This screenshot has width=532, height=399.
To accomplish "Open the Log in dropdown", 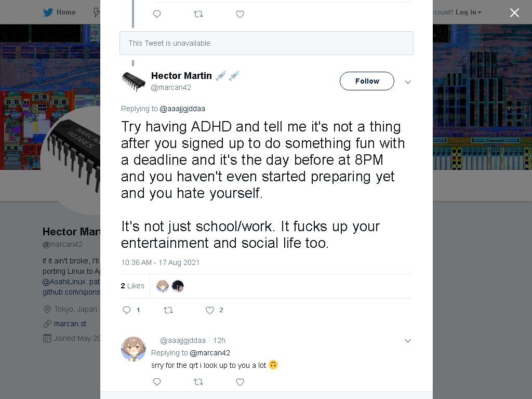I will click(x=469, y=12).
